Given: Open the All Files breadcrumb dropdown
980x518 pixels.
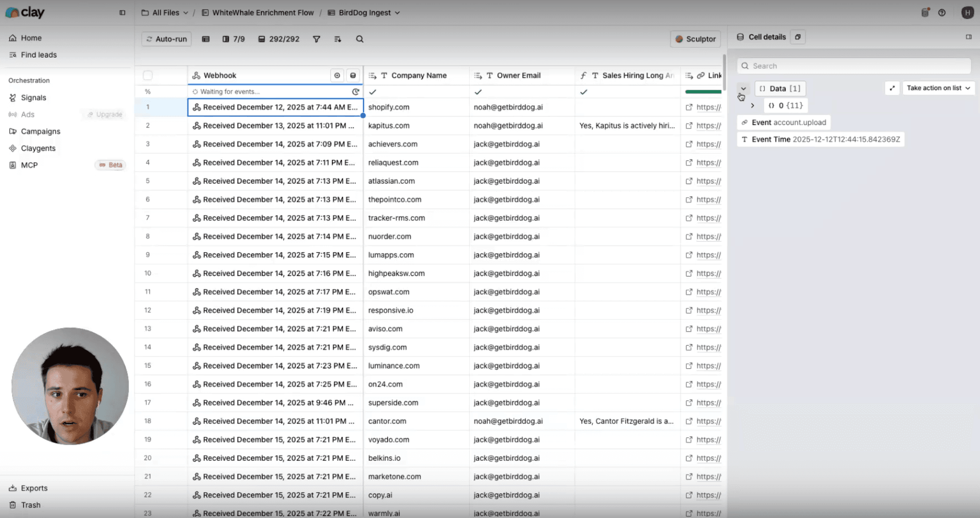Looking at the screenshot, I should [165, 13].
